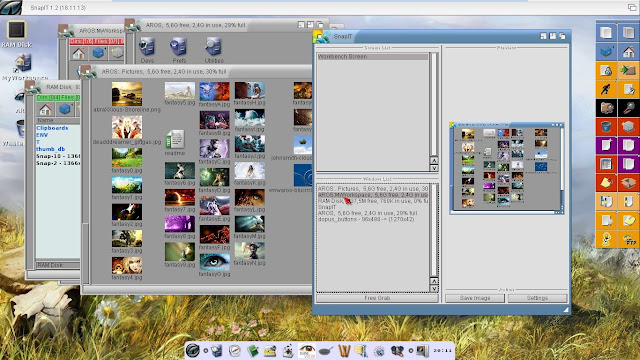Click the computer monitor icon in the dock
The width and height of the screenshot is (640, 360).
(x=422, y=350)
